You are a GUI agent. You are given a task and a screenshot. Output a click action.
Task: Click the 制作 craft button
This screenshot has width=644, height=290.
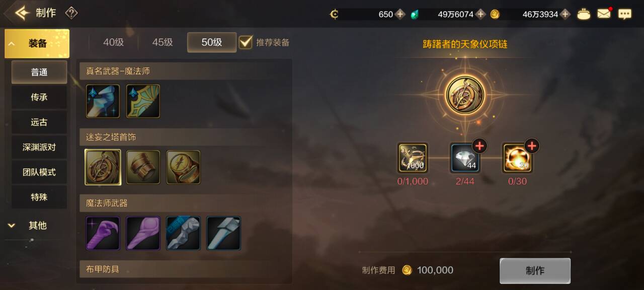coord(535,271)
